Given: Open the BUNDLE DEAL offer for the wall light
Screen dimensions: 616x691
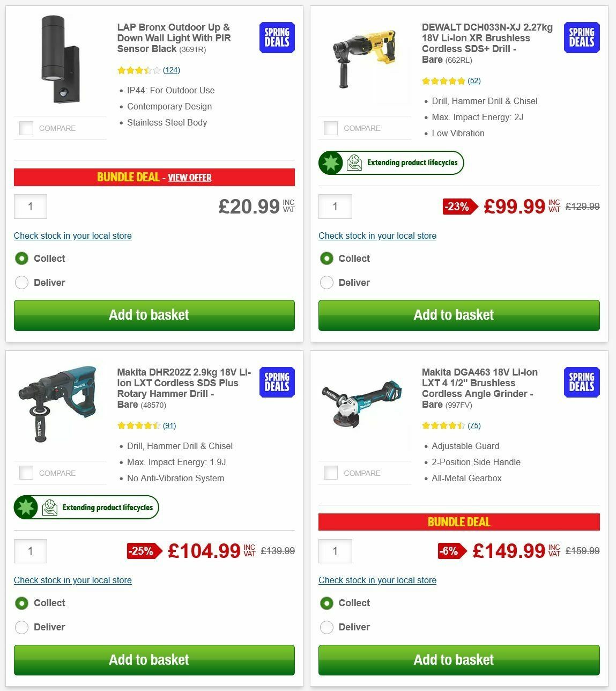Looking at the screenshot, I should [x=190, y=178].
